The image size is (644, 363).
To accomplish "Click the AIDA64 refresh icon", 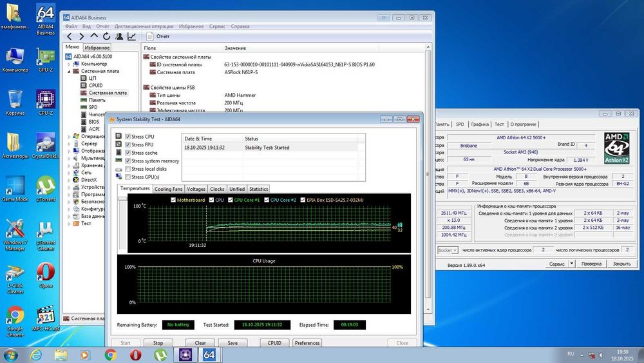I will (106, 36).
